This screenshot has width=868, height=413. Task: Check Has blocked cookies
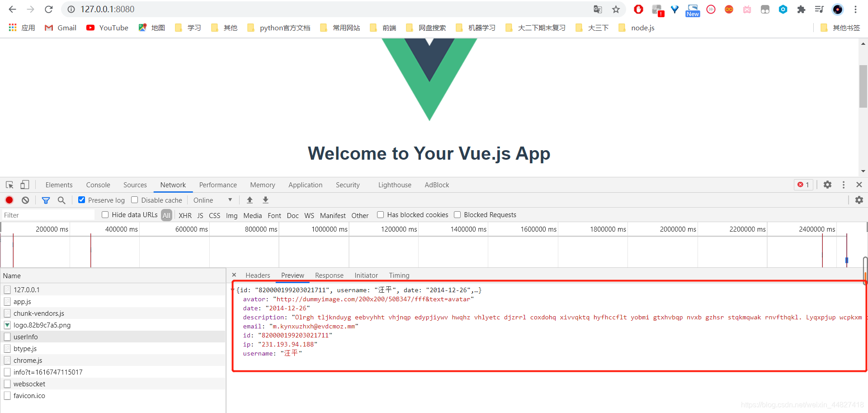click(x=381, y=214)
